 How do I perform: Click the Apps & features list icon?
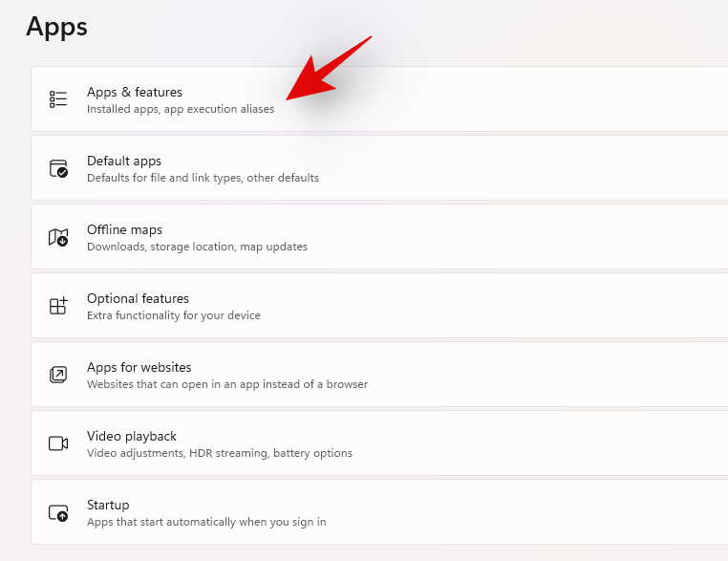pyautogui.click(x=58, y=99)
